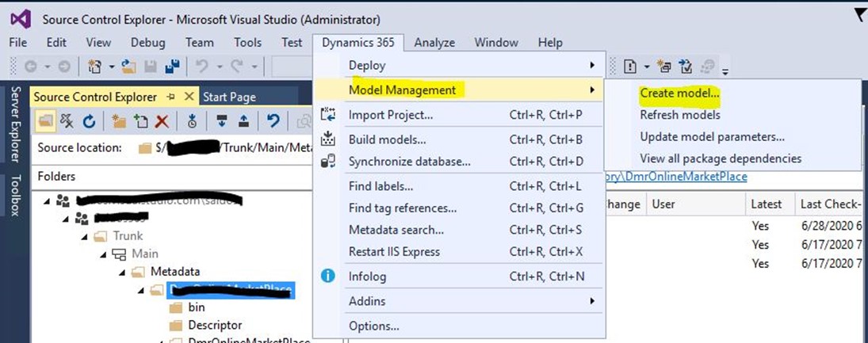
Task: Open the Window menu
Action: tap(496, 43)
